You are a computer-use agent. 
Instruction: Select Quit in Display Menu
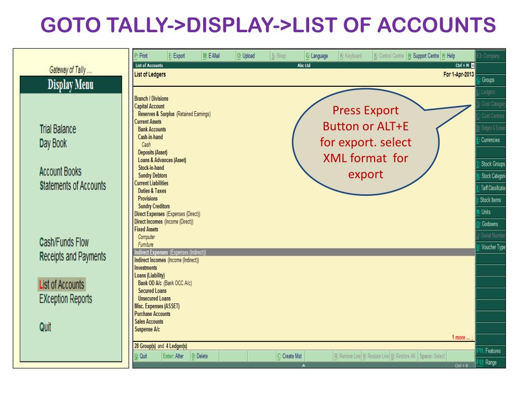pyautogui.click(x=45, y=327)
